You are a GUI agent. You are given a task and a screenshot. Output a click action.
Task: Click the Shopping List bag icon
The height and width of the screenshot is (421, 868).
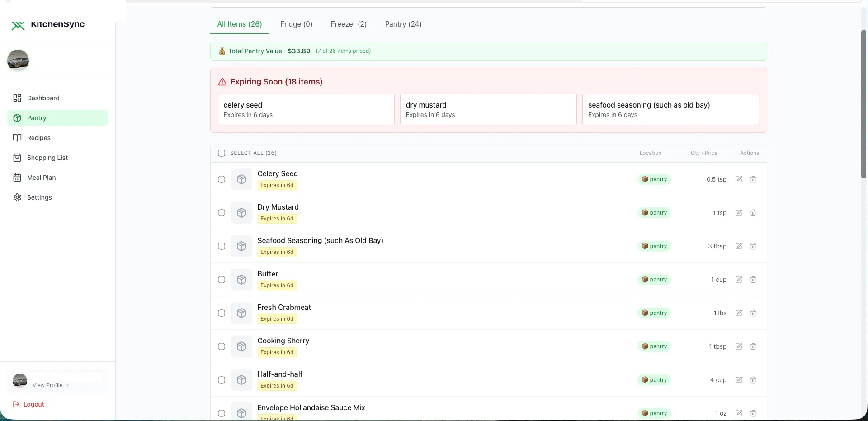point(17,158)
